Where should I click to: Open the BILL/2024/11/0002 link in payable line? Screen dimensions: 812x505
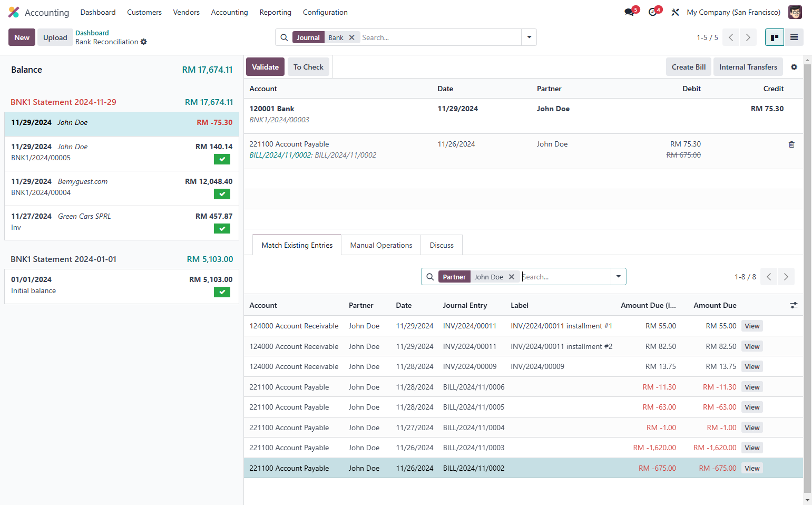click(x=281, y=155)
